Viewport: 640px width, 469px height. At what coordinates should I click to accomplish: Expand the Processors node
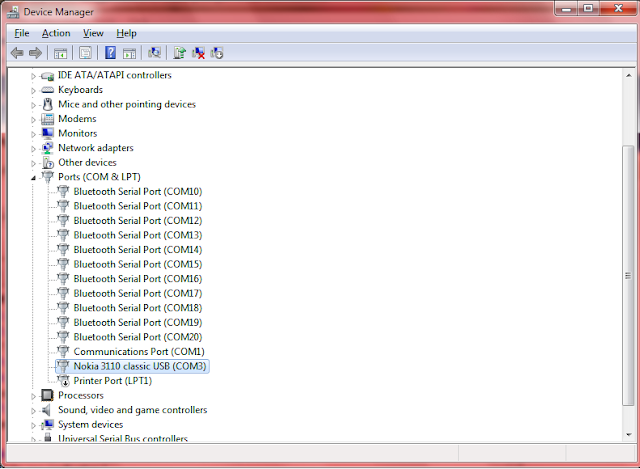pos(33,396)
